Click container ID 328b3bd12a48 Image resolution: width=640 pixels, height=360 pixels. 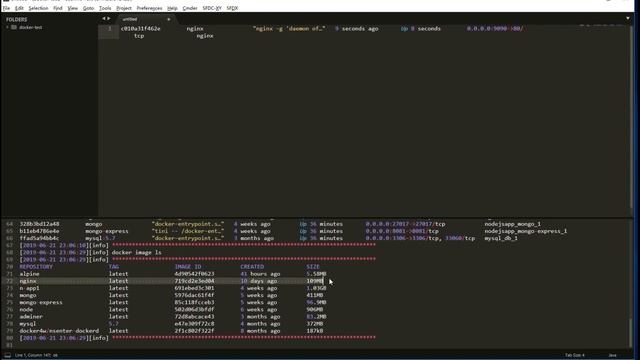pyautogui.click(x=39, y=224)
